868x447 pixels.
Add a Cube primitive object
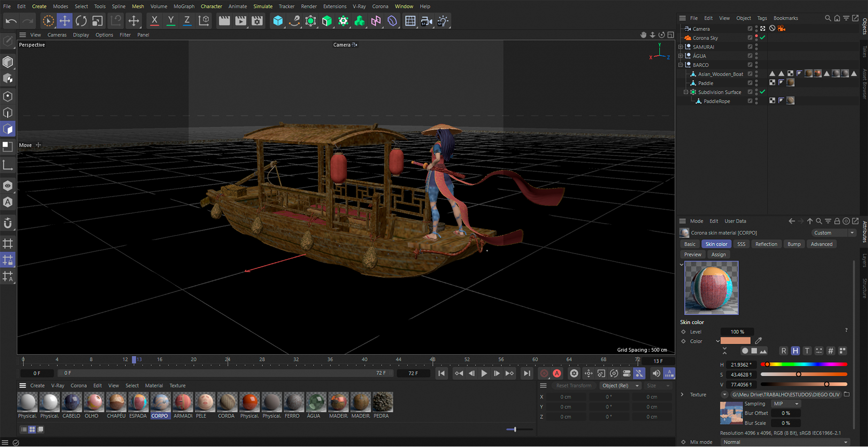tap(278, 21)
